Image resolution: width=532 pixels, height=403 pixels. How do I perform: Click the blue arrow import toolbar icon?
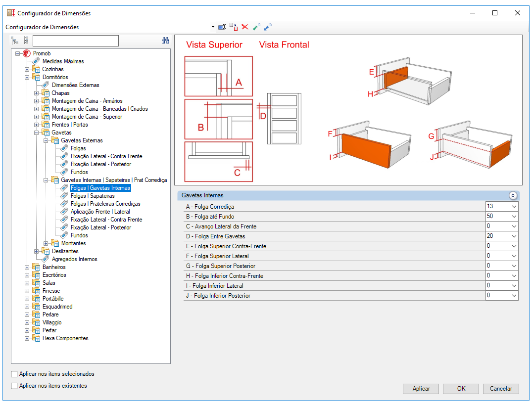[x=268, y=27]
